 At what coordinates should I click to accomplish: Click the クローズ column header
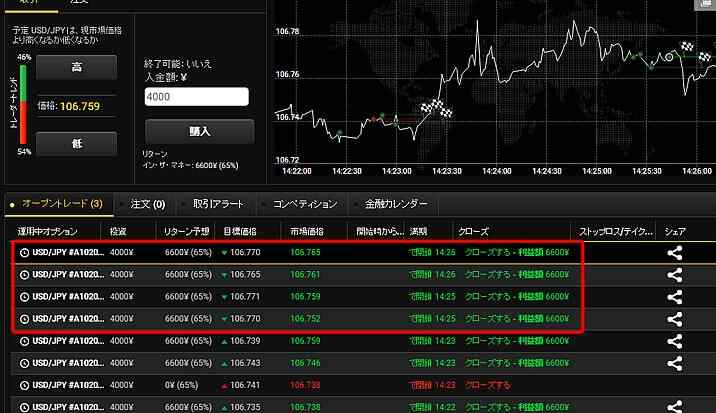[x=473, y=232]
